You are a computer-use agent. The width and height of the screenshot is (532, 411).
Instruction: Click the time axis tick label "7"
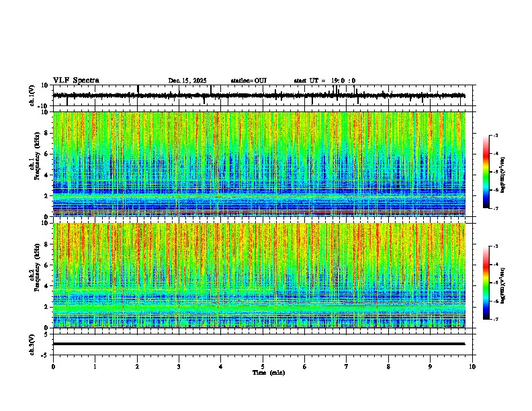pos(347,367)
